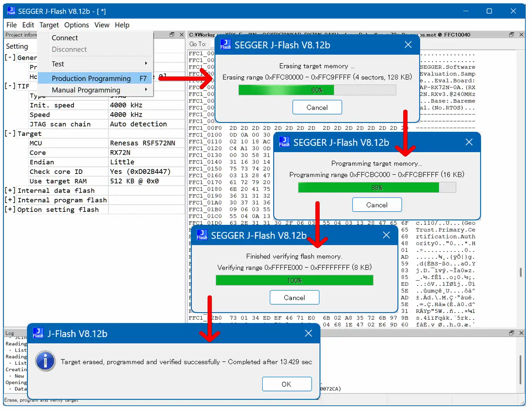Viewport: 532px width, 412px height.
Task: Close the verifying flash memory dialog
Action: click(386, 235)
